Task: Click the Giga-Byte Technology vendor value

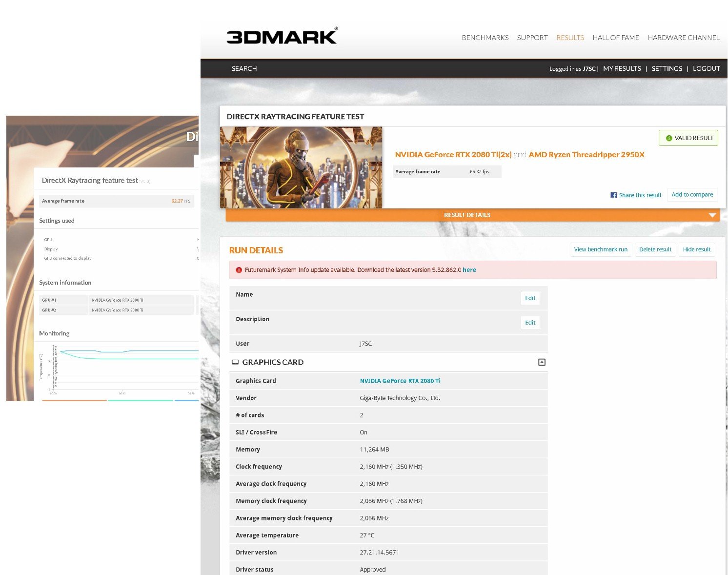Action: pos(400,398)
